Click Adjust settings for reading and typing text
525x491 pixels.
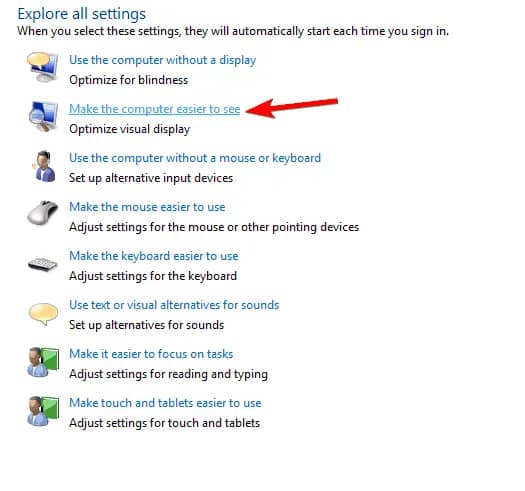168,374
